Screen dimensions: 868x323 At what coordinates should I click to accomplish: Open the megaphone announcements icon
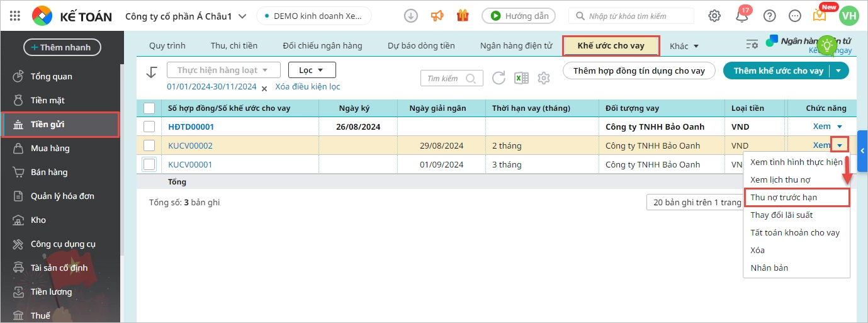(x=437, y=16)
